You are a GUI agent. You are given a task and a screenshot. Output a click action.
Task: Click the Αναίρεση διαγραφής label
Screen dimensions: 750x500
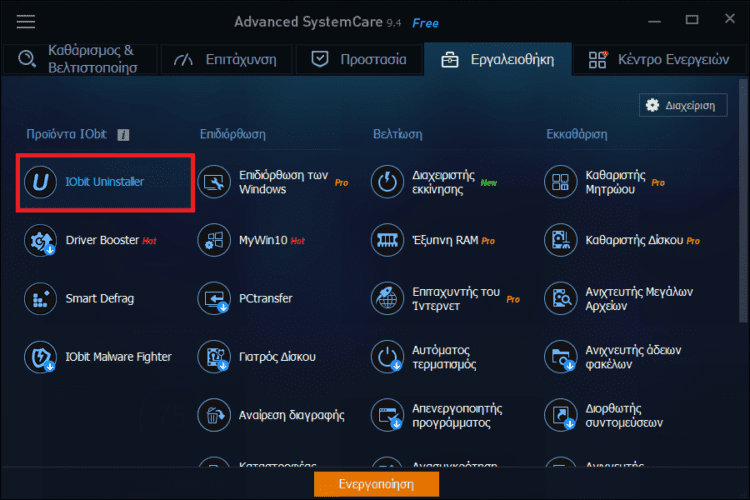pyautogui.click(x=291, y=415)
